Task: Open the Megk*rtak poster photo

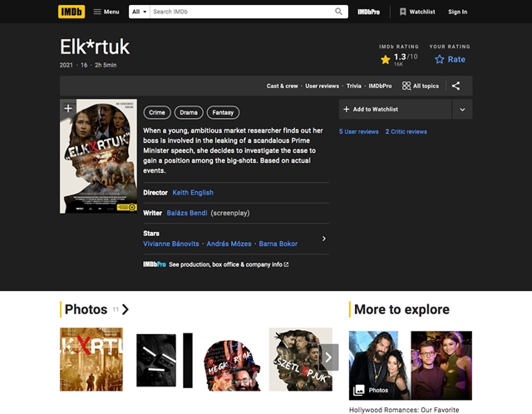Action: point(233,366)
